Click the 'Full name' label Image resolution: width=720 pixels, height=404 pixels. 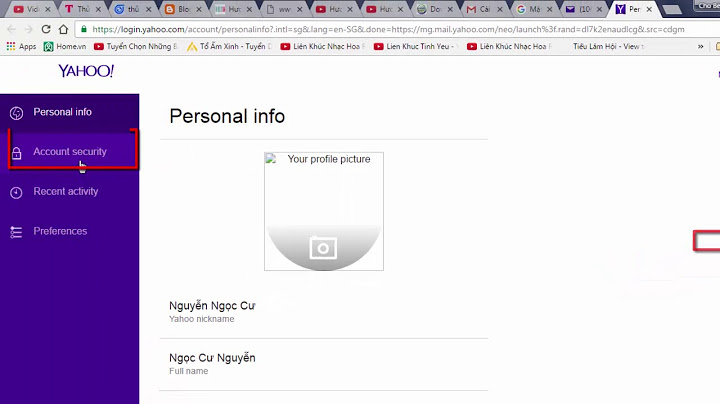coord(188,371)
